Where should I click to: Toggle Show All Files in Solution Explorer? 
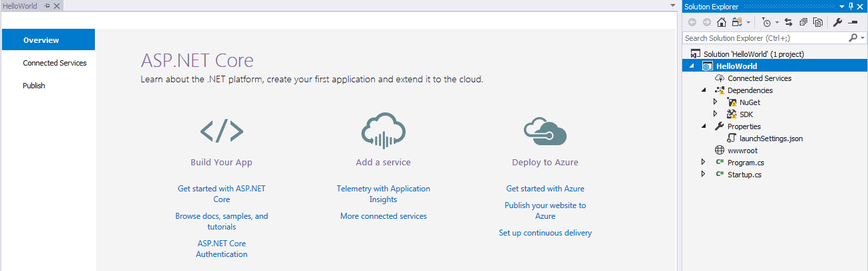click(x=817, y=22)
